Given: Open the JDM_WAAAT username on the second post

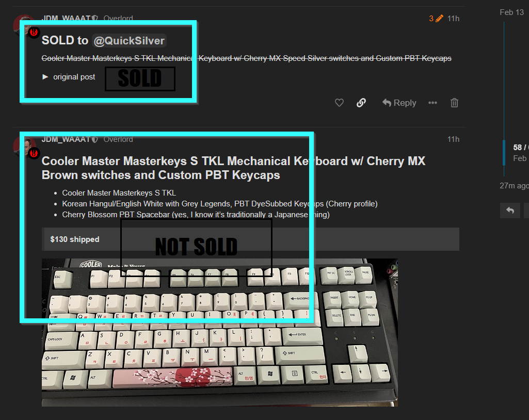Looking at the screenshot, I should pos(66,139).
